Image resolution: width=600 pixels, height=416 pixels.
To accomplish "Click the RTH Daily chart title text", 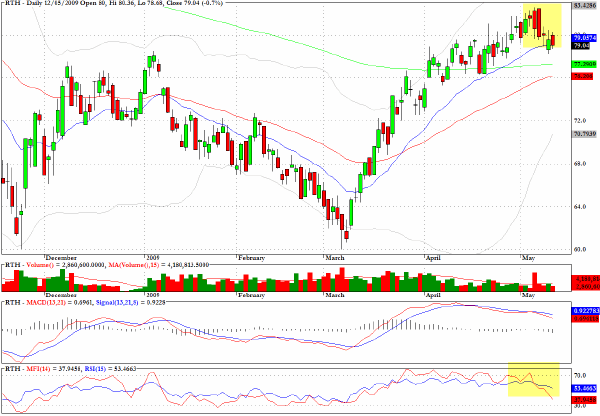I will pos(113,3).
